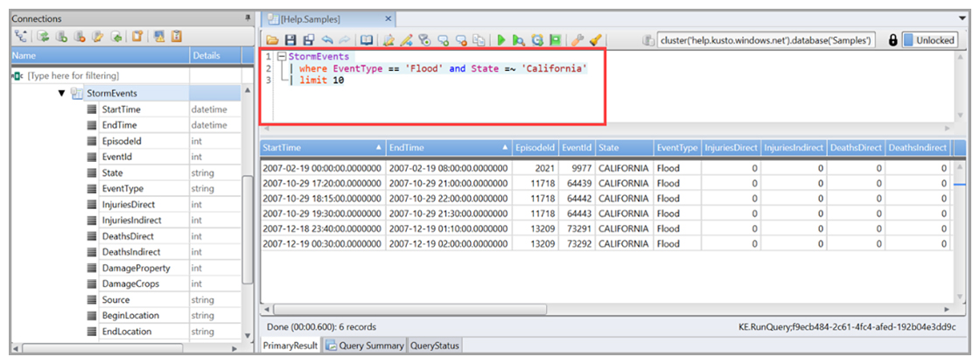This screenshot has height=364, width=980.
Task: Click the EventId cell 64442
Action: pos(576,199)
